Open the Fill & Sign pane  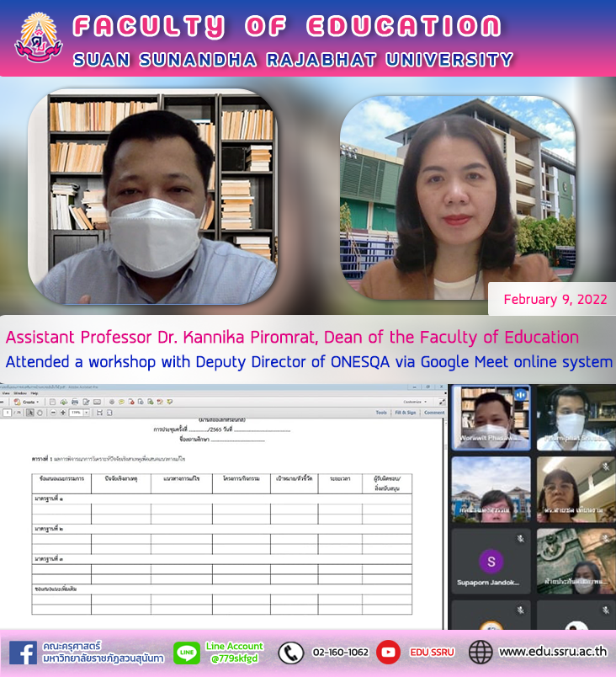(x=405, y=413)
